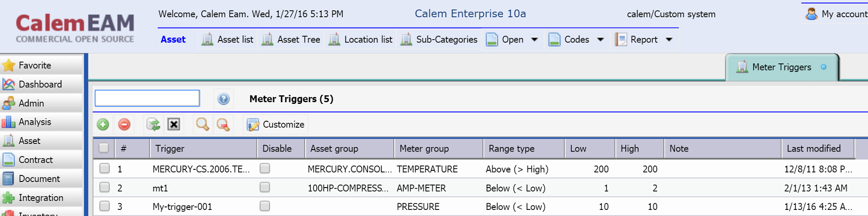Viewport: 868px width, 216px height.
Task: Toggle the select-all header checkbox
Action: point(104,148)
